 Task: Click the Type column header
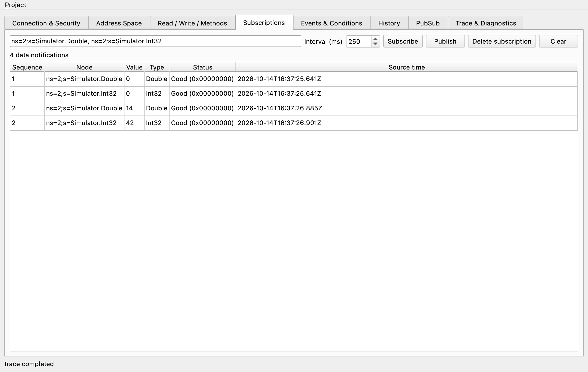157,67
